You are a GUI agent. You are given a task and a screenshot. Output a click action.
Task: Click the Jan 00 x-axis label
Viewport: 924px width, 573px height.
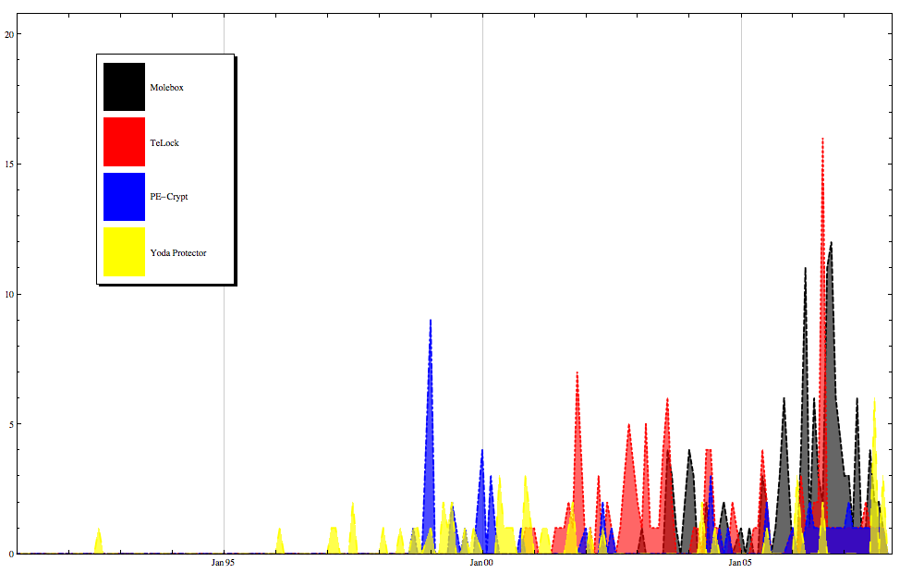(481, 563)
